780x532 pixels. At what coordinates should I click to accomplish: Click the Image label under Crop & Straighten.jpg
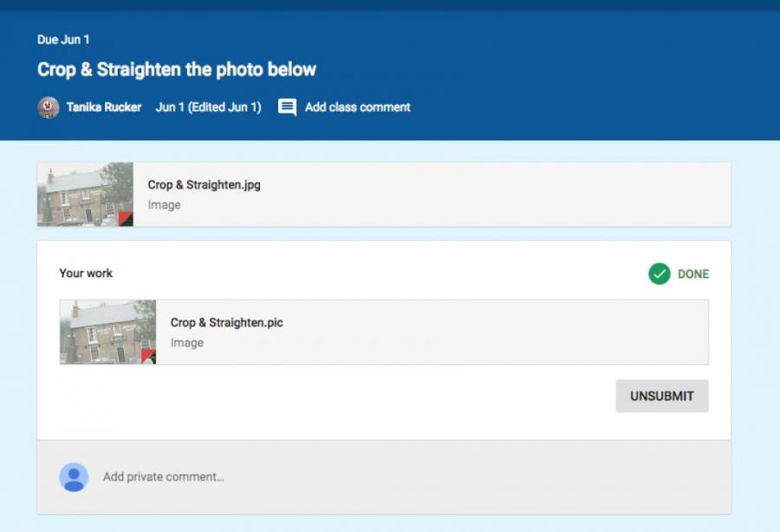coord(164,204)
